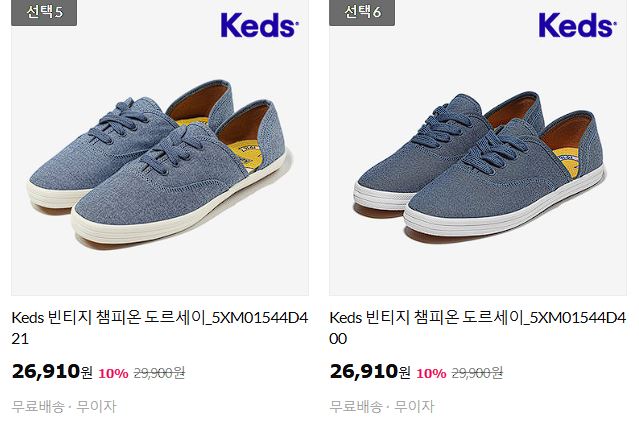Click the 선택5 badge label
Screen dimensions: 639x440
pyautogui.click(x=44, y=12)
